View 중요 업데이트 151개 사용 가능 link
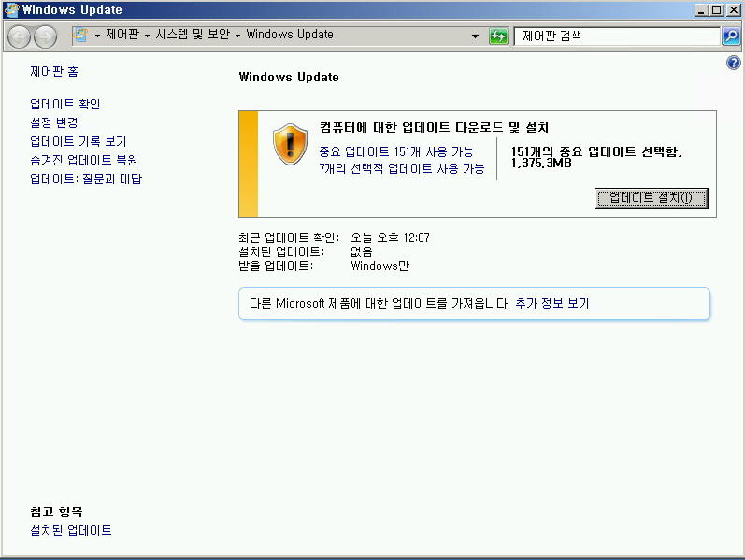Image resolution: width=745 pixels, height=560 pixels. click(395, 151)
